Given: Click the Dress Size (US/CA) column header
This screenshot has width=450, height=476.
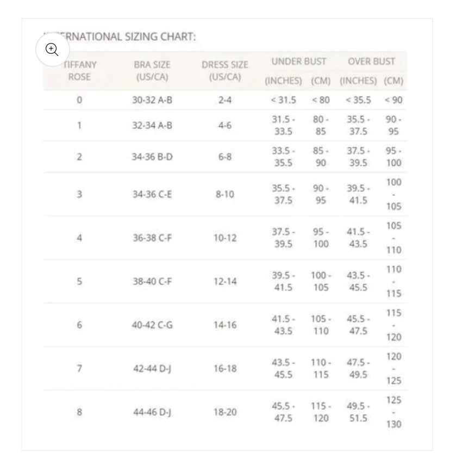Looking at the screenshot, I should [224, 71].
